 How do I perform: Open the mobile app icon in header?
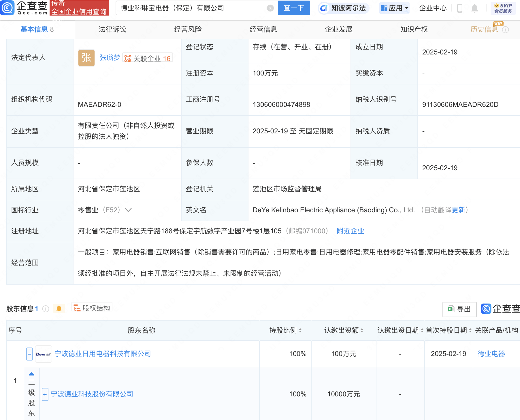459,8
